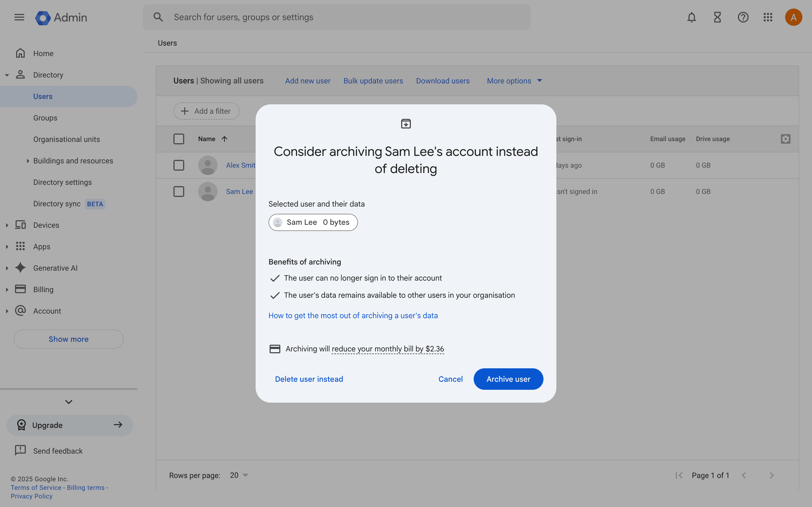812x507 pixels.
Task: Click the Sam Lee user chip
Action: [313, 222]
